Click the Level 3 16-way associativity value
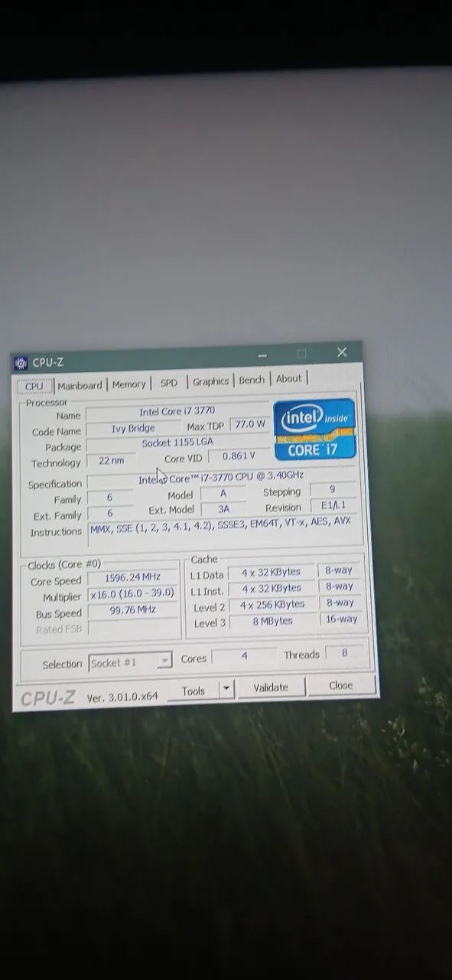The image size is (452, 980). pos(340,619)
